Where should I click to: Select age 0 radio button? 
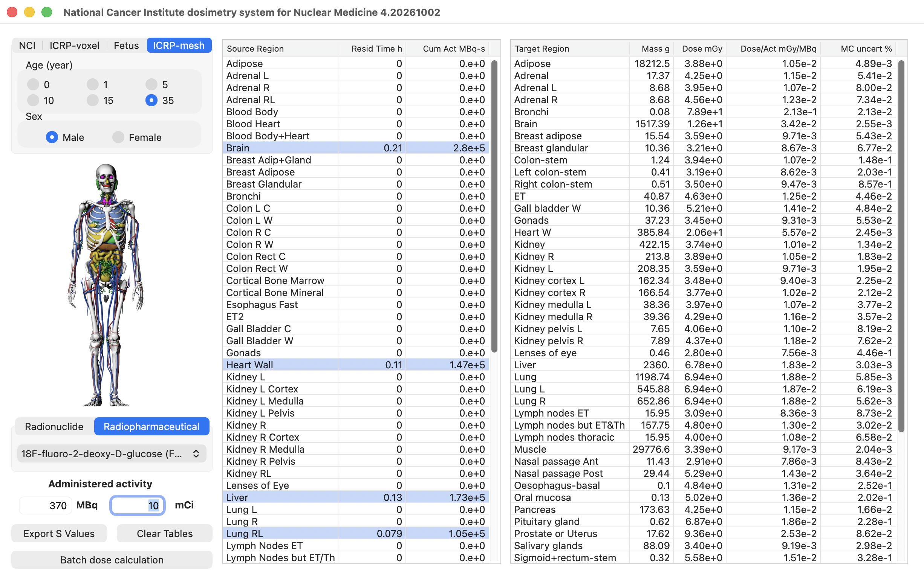33,84
